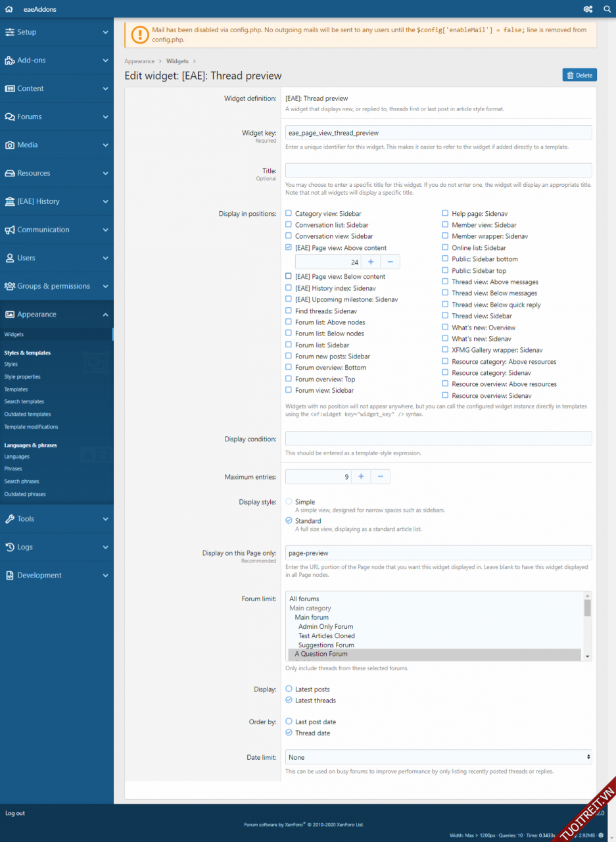Screen dimensions: 616x842
Task: Click the Setup sliders icon in the sidebar
Action: point(10,32)
